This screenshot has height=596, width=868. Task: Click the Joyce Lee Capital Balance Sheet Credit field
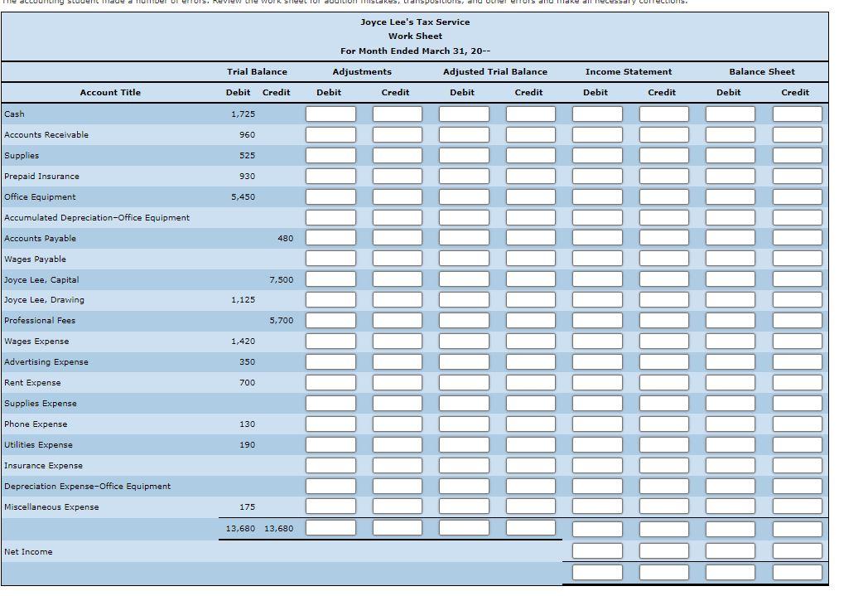[795, 279]
